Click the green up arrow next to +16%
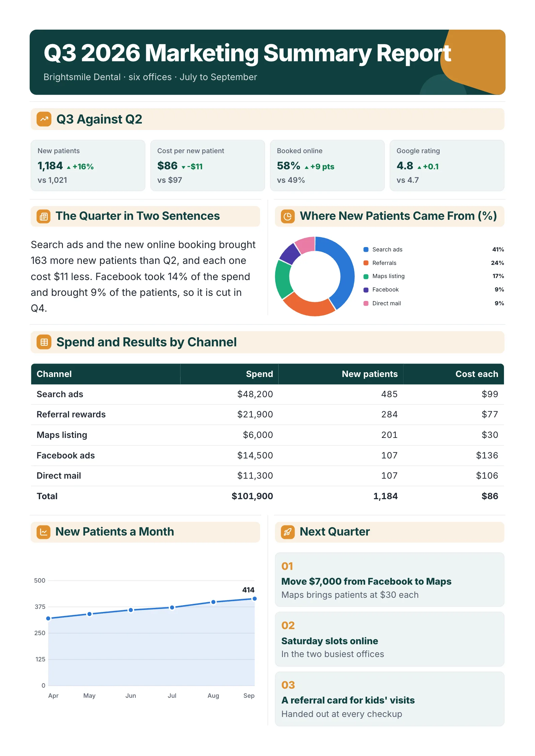The height and width of the screenshot is (756, 535). [69, 167]
